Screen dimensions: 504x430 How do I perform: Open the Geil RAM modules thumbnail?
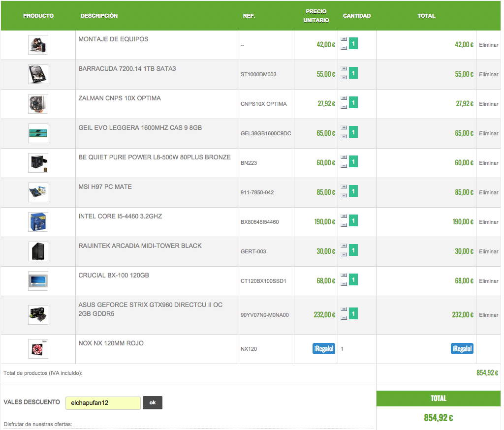pos(38,133)
